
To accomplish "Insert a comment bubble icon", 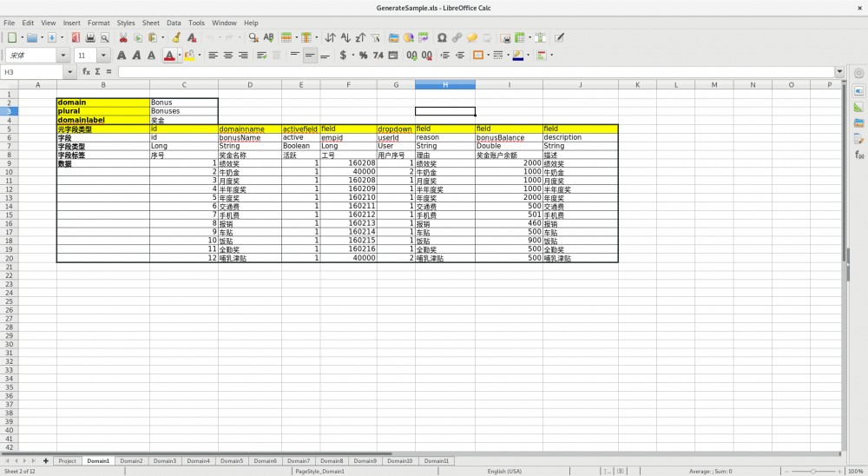I will pyautogui.click(x=471, y=37).
